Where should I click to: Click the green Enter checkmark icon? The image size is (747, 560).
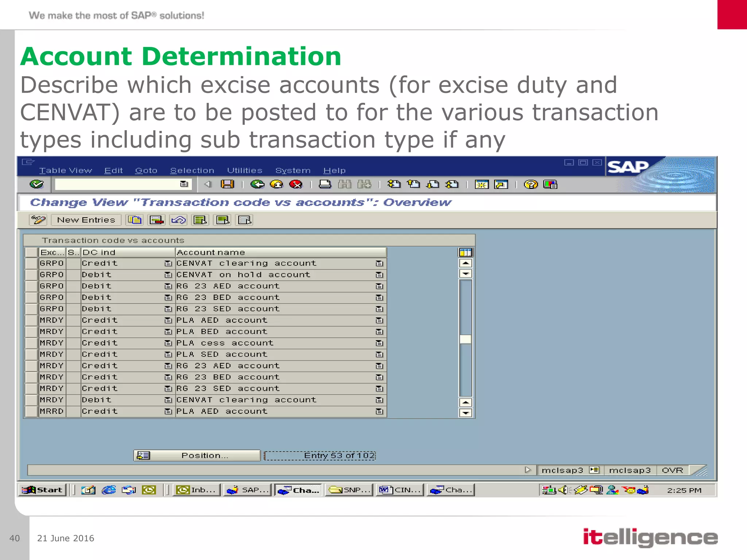36,184
